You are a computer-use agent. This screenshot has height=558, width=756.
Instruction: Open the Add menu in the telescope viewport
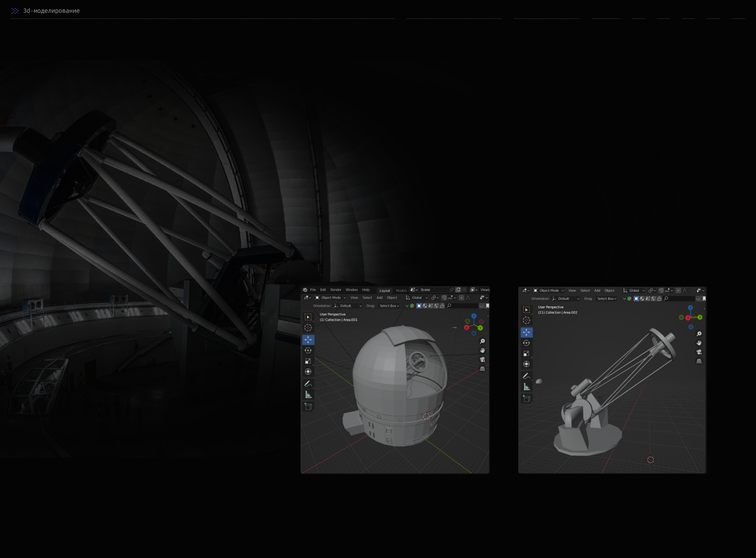point(597,291)
